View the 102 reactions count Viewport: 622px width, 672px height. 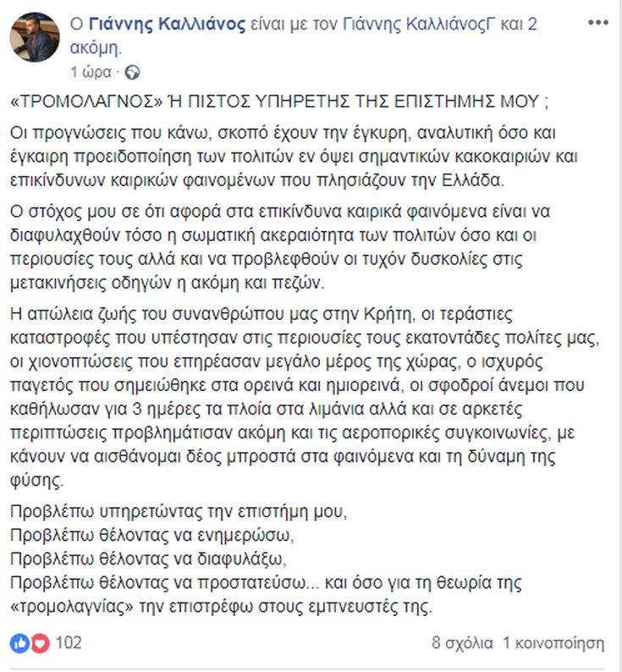(x=69, y=643)
